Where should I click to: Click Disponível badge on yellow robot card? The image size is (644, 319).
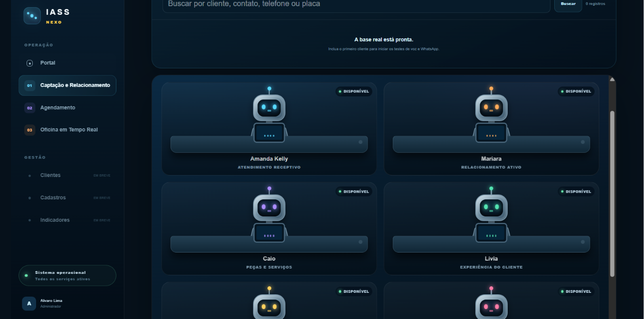(354, 291)
